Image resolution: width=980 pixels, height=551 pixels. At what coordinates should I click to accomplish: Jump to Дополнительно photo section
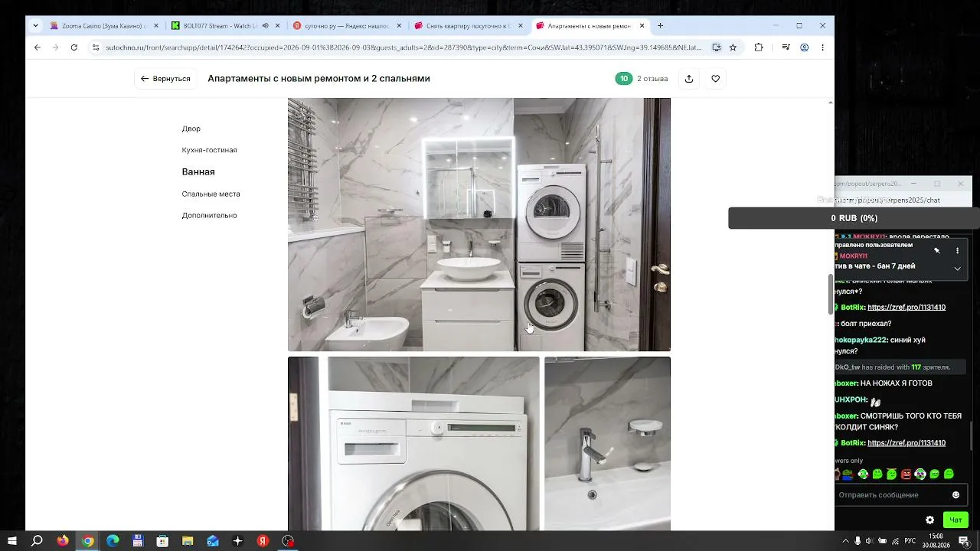click(210, 215)
